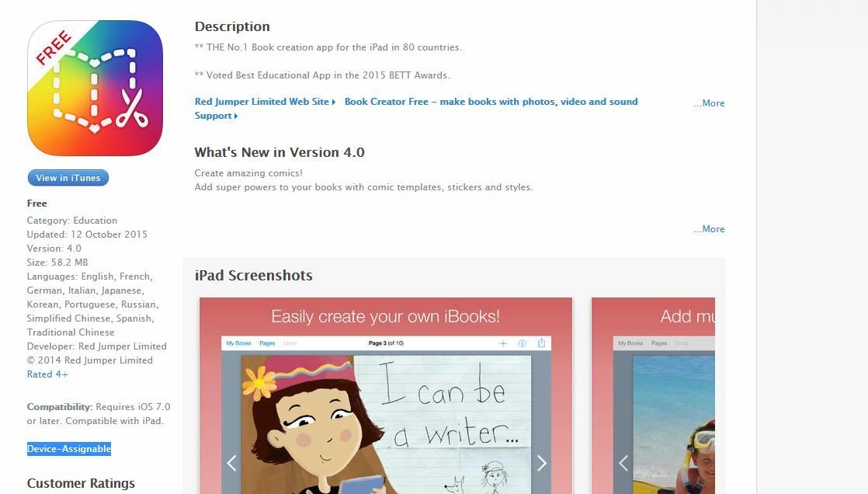The height and width of the screenshot is (494, 868).
Task: Open the Rated 4+ link
Action: click(47, 374)
